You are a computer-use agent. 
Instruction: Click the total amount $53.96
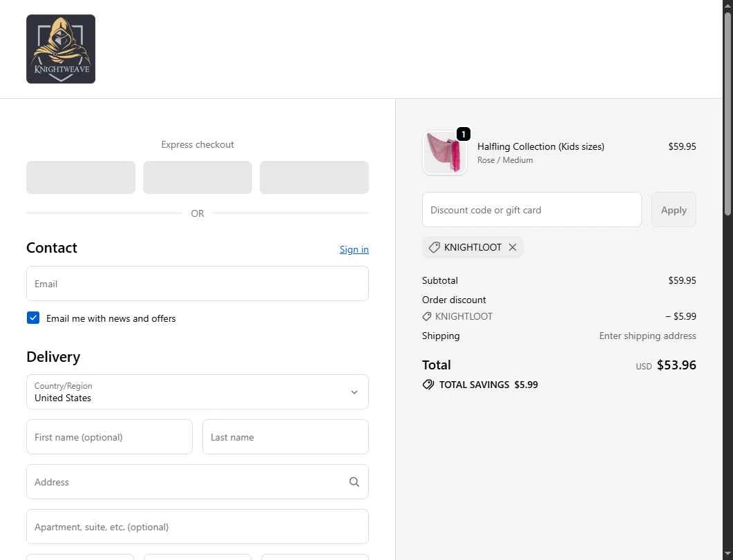[676, 365]
